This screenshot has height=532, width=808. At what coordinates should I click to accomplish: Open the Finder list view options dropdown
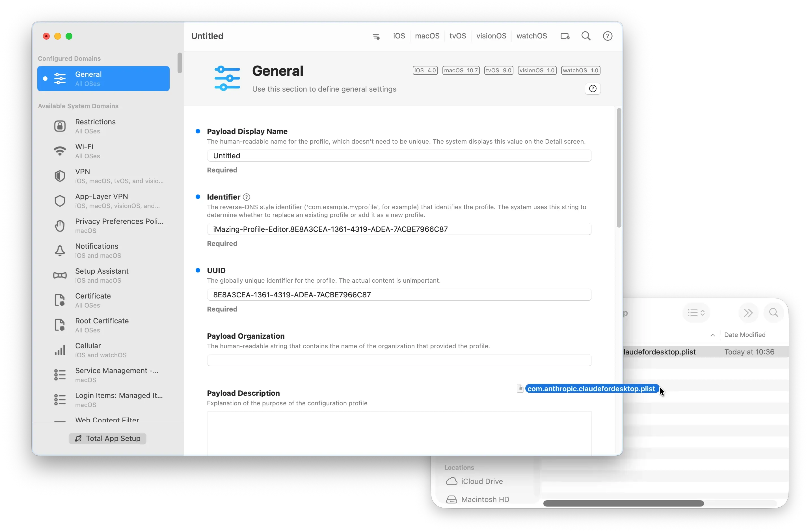(x=696, y=313)
